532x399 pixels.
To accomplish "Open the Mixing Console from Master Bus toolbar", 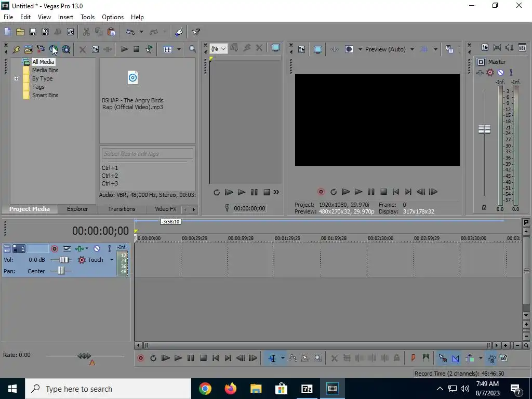I will click(522, 48).
